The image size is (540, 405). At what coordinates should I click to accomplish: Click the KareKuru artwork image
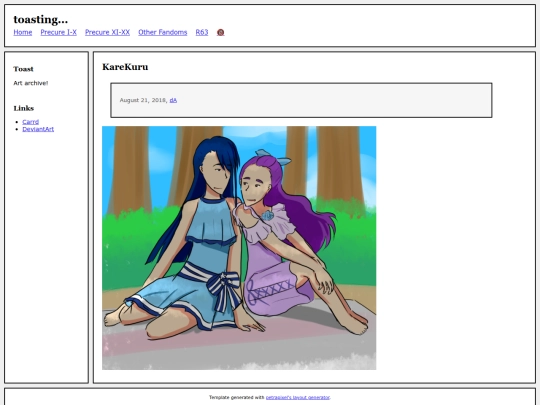239,248
